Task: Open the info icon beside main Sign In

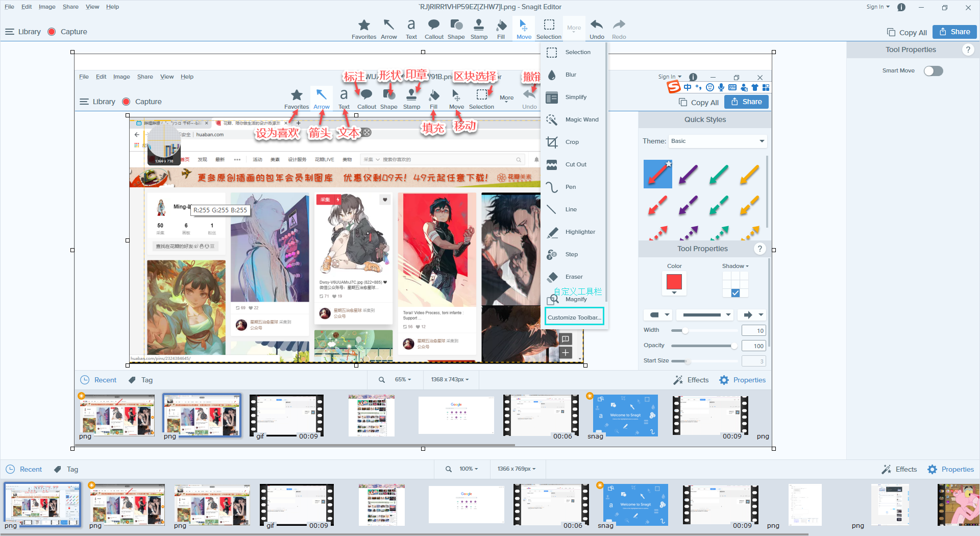Action: [x=901, y=7]
